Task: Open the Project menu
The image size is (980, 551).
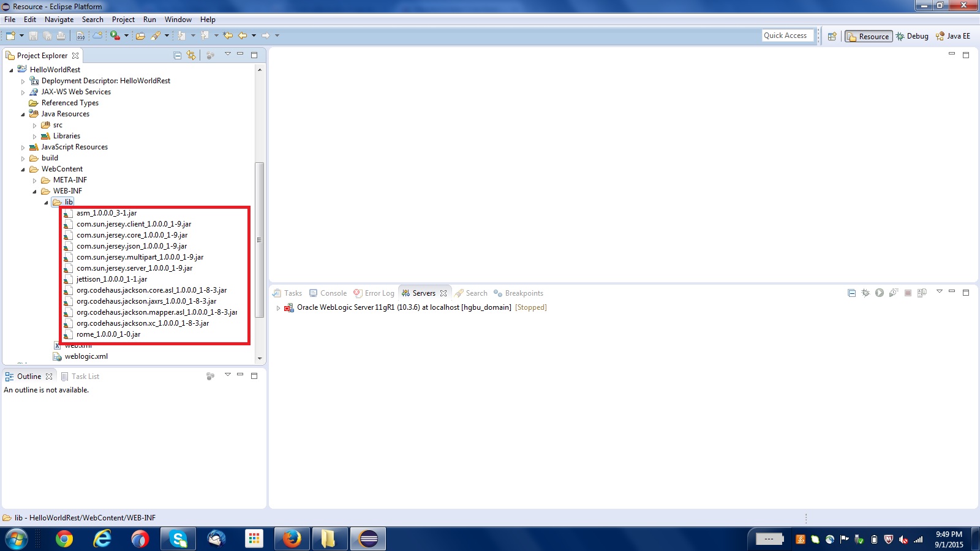Action: pyautogui.click(x=123, y=19)
